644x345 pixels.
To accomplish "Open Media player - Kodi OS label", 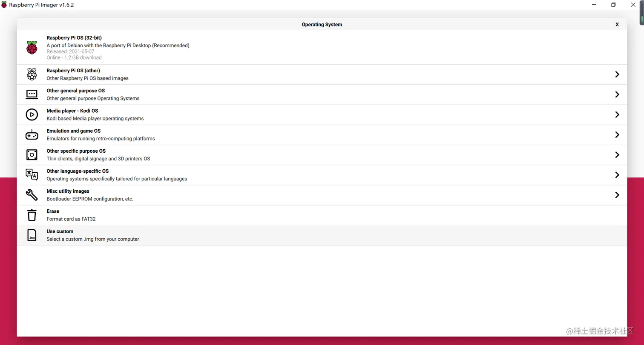I will click(72, 111).
